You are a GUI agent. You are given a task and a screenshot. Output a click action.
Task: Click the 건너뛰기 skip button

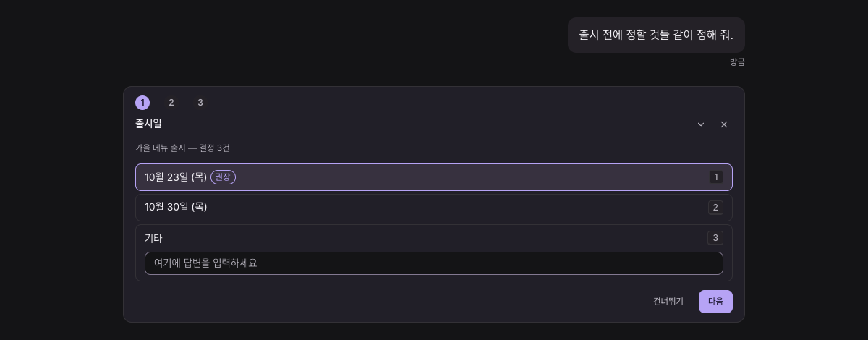(x=668, y=302)
